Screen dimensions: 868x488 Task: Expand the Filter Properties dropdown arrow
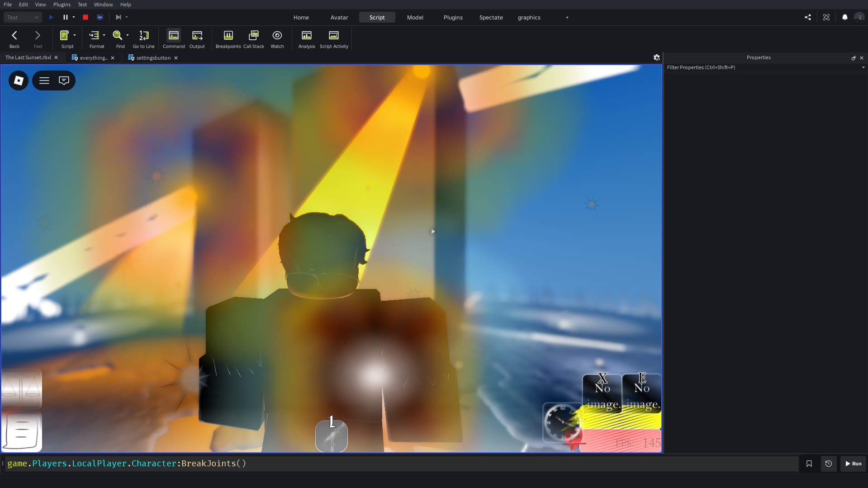point(863,67)
